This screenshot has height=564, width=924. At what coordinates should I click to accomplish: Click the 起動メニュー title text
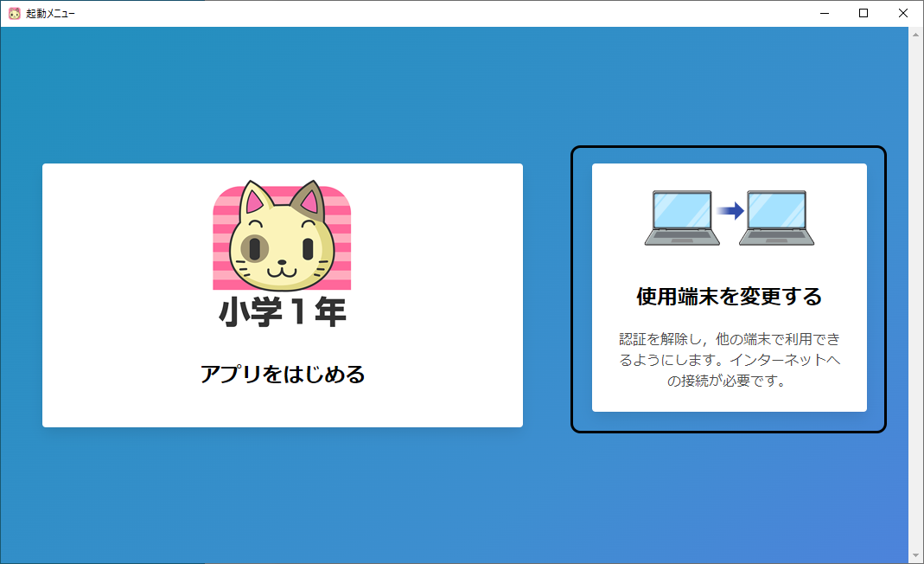coord(51,14)
